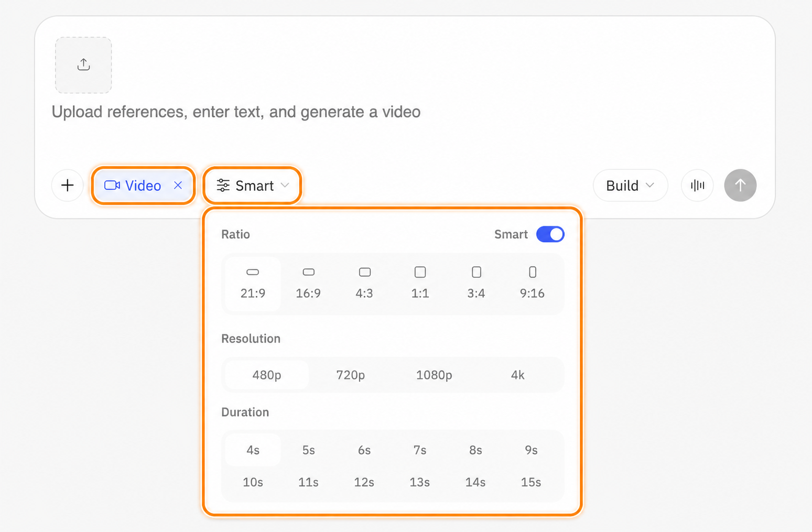Viewport: 812px width, 532px height.
Task: Set duration to 14s
Action: 475,482
